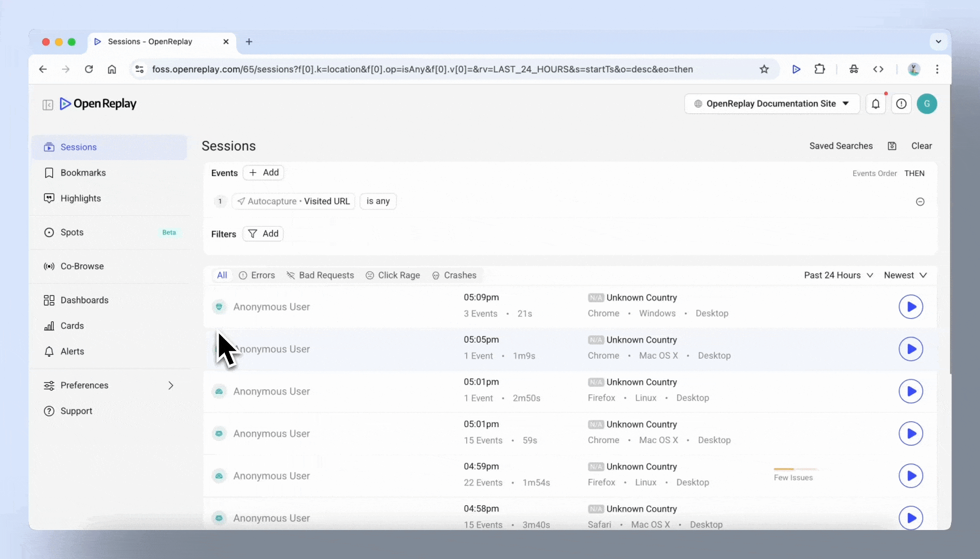The image size is (980, 559).
Task: Change the Newest sort order dropdown
Action: click(x=905, y=275)
